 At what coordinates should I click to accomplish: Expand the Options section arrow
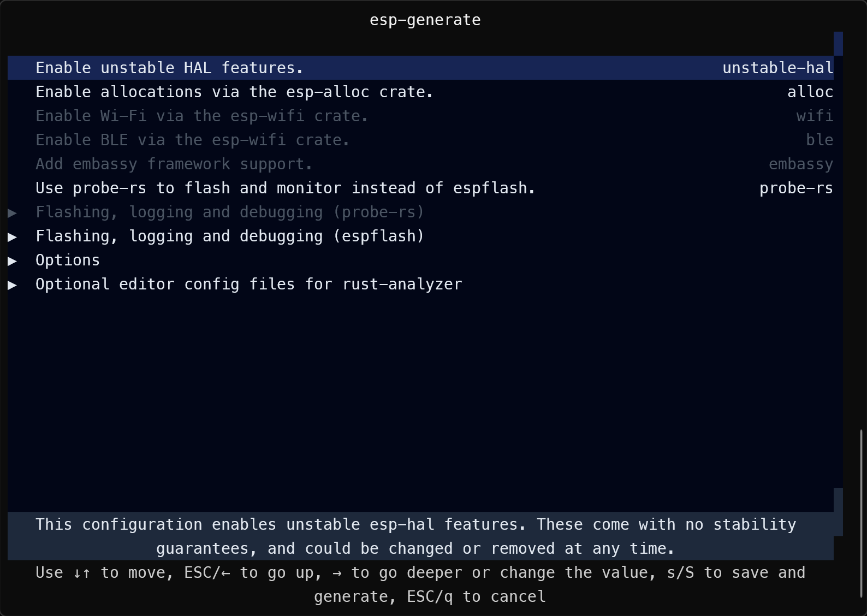13,260
